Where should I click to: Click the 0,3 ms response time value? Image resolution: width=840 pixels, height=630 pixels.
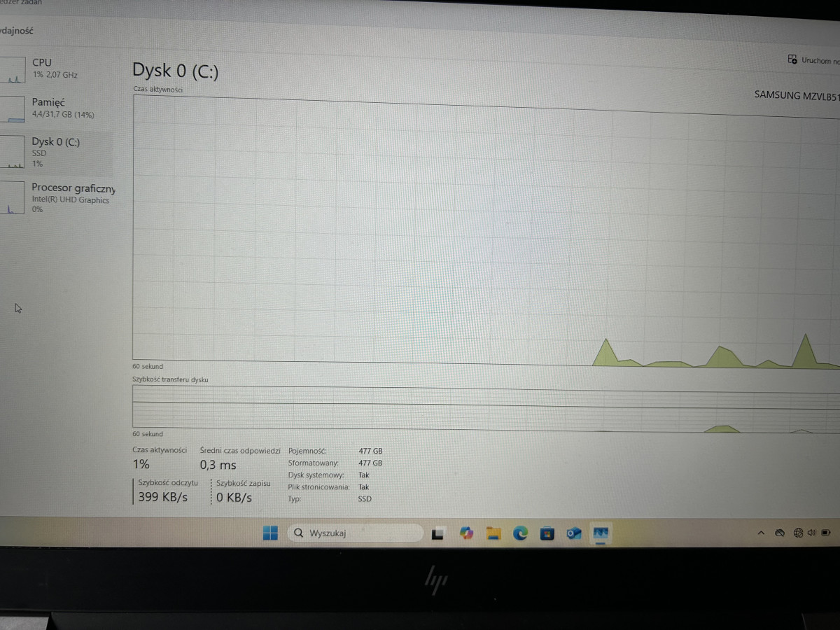click(218, 465)
